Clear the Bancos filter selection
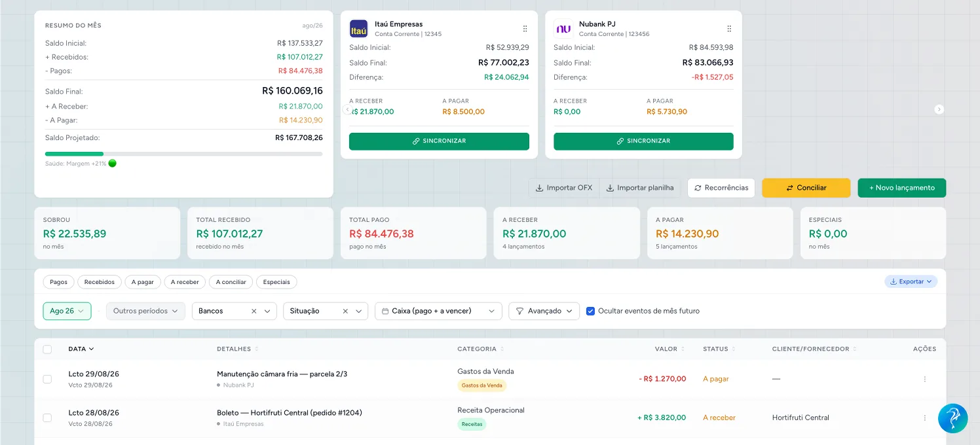The image size is (980, 445). point(254,311)
